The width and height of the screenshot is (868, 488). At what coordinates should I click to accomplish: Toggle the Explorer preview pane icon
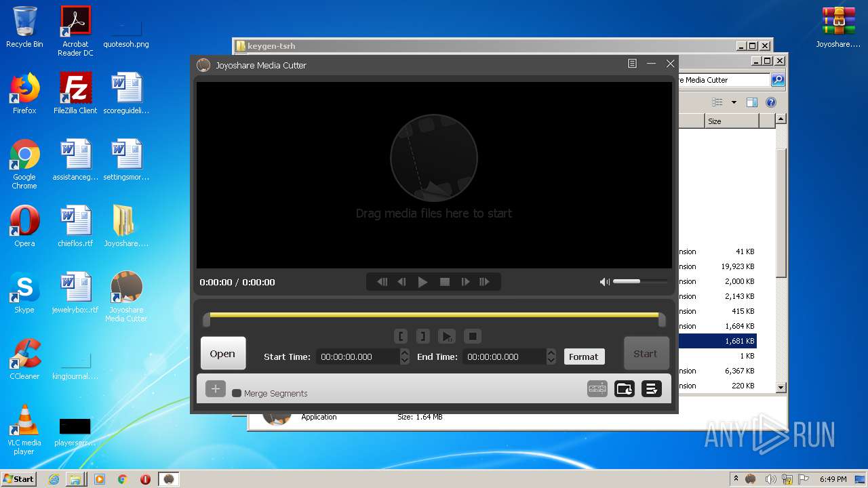click(x=751, y=102)
